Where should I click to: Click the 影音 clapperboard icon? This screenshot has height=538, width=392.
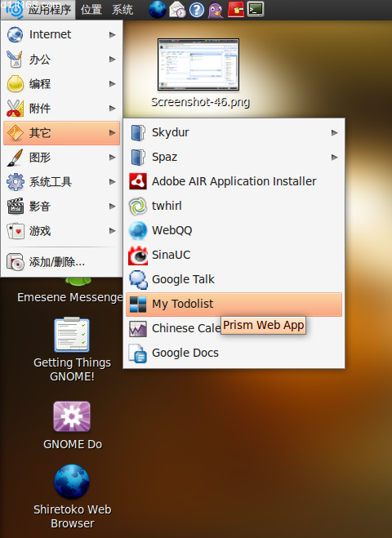point(15,207)
